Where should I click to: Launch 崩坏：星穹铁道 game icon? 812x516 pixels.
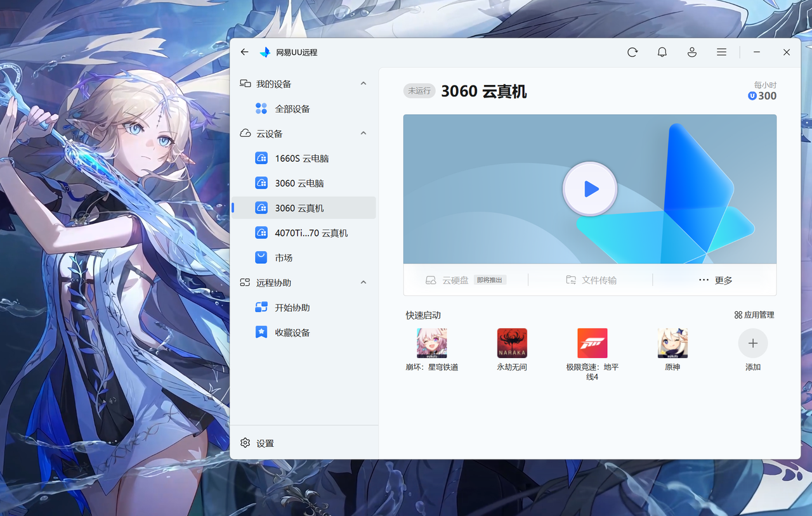click(x=432, y=343)
